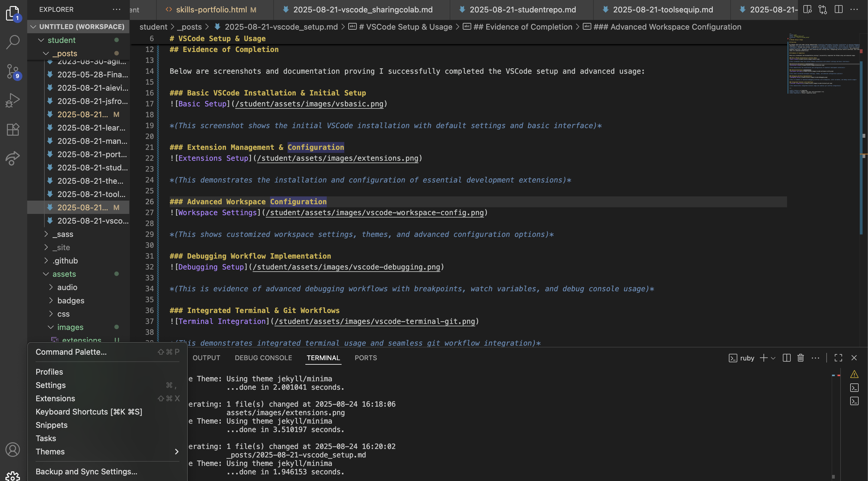
Task: Switch to 2025-08-21-toolsequip.md tab
Action: [x=662, y=9]
